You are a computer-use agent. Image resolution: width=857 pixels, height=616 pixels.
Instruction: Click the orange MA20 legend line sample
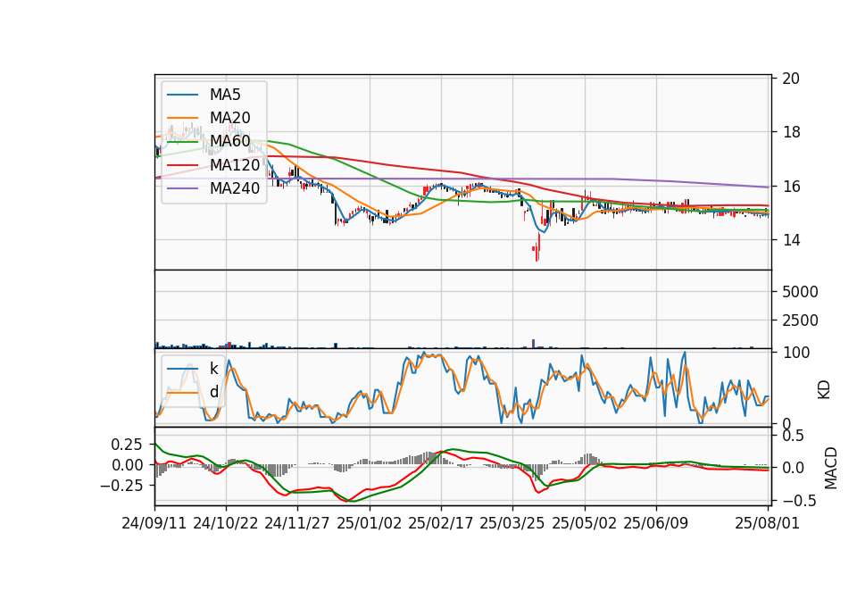coord(182,118)
